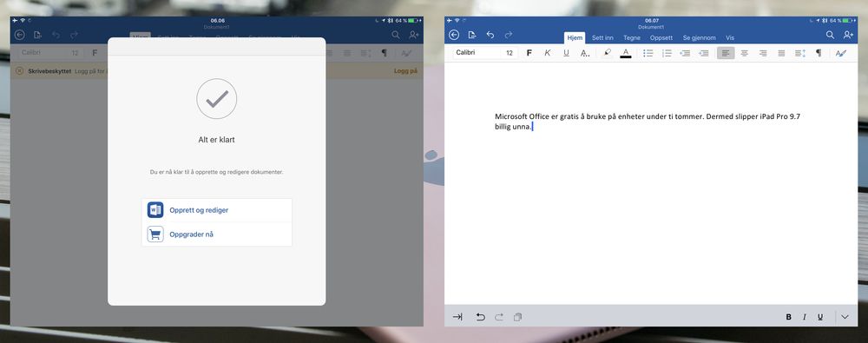Insert a numbered list in the right ribbon

(667, 53)
